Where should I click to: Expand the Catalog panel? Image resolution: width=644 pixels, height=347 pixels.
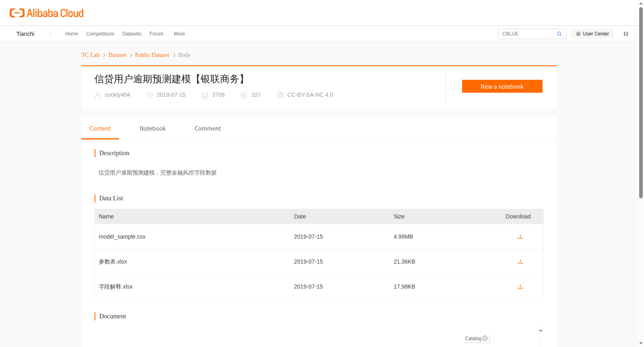click(x=476, y=339)
